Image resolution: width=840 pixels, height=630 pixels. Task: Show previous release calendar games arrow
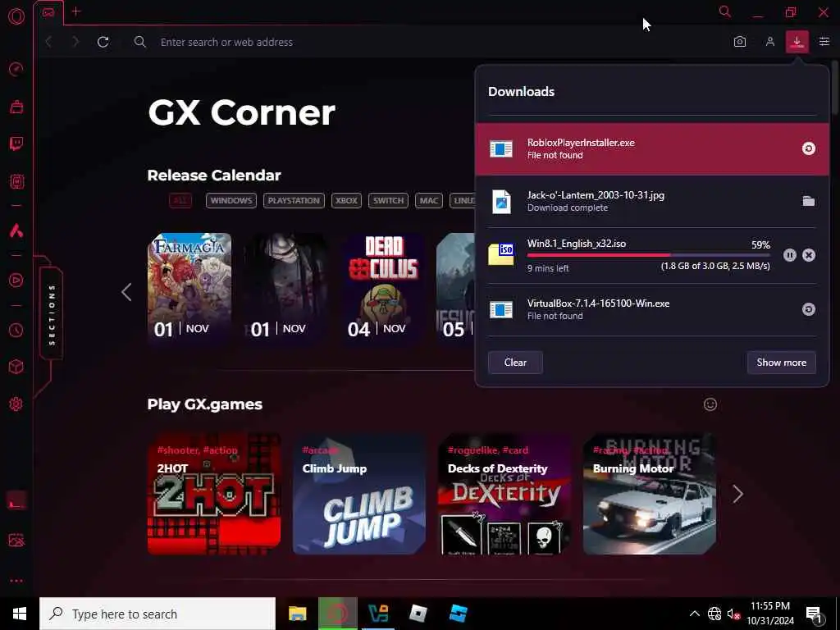126,292
